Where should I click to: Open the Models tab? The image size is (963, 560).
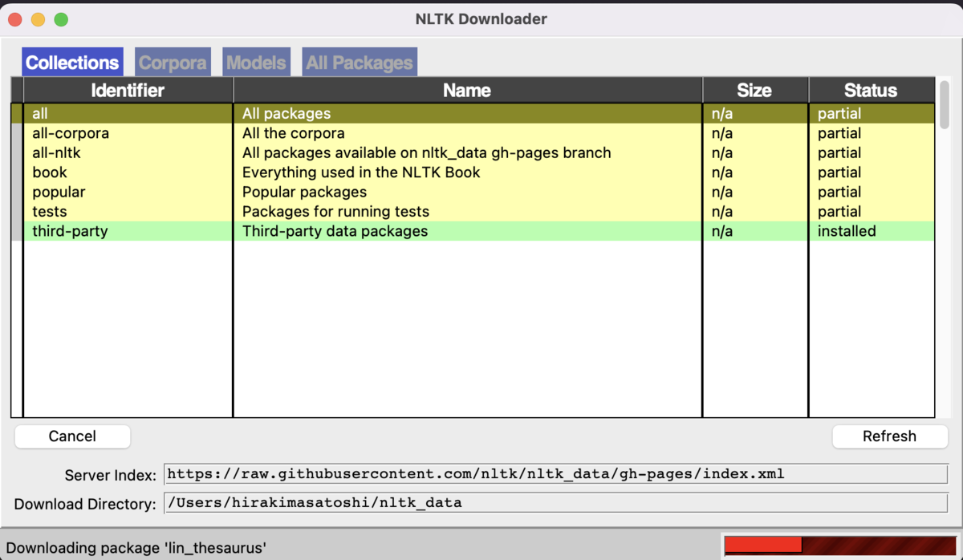tap(256, 63)
